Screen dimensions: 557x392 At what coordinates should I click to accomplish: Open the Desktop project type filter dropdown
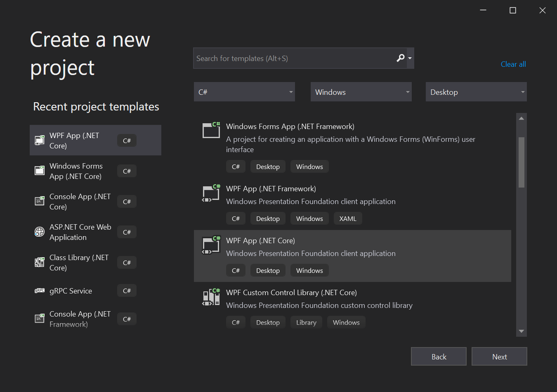tap(476, 92)
